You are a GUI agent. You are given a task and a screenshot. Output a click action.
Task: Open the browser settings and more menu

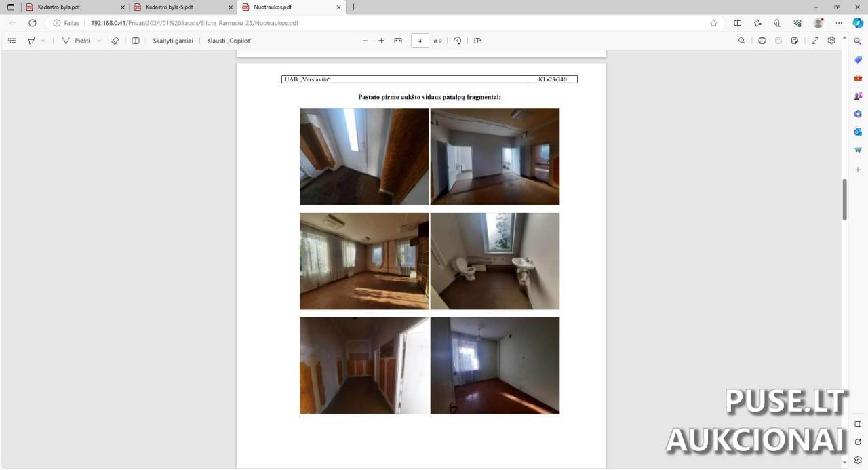[837, 23]
